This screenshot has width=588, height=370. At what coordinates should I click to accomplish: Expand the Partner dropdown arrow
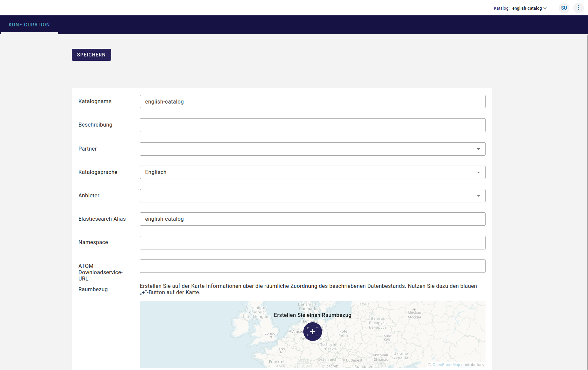point(478,149)
